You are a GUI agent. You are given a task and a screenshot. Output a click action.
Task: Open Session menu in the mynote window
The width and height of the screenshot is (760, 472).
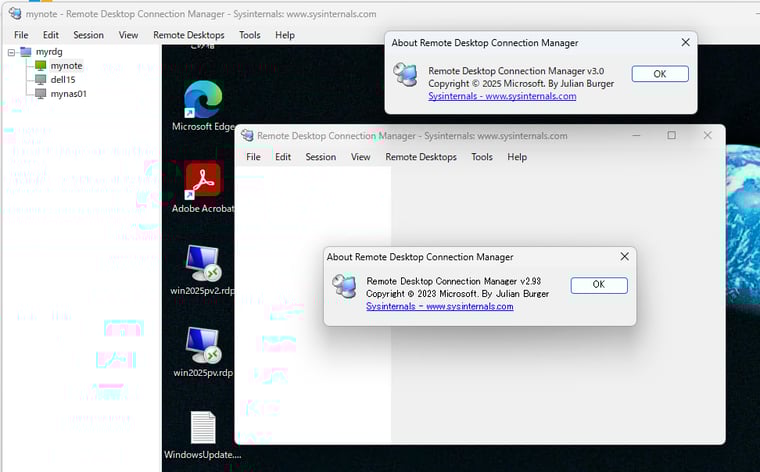click(x=88, y=35)
